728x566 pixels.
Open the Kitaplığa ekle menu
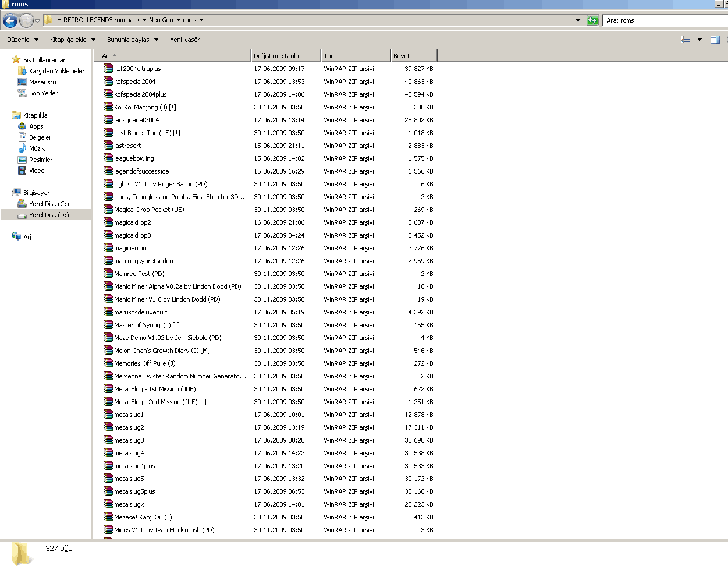(73, 40)
